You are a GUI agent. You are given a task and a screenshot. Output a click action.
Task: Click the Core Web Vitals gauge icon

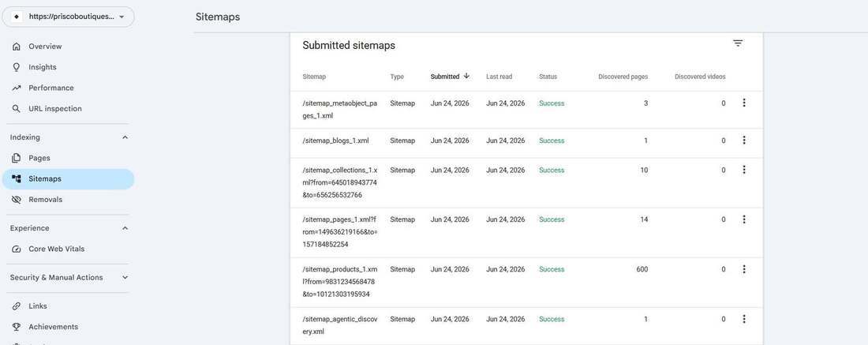coord(17,249)
